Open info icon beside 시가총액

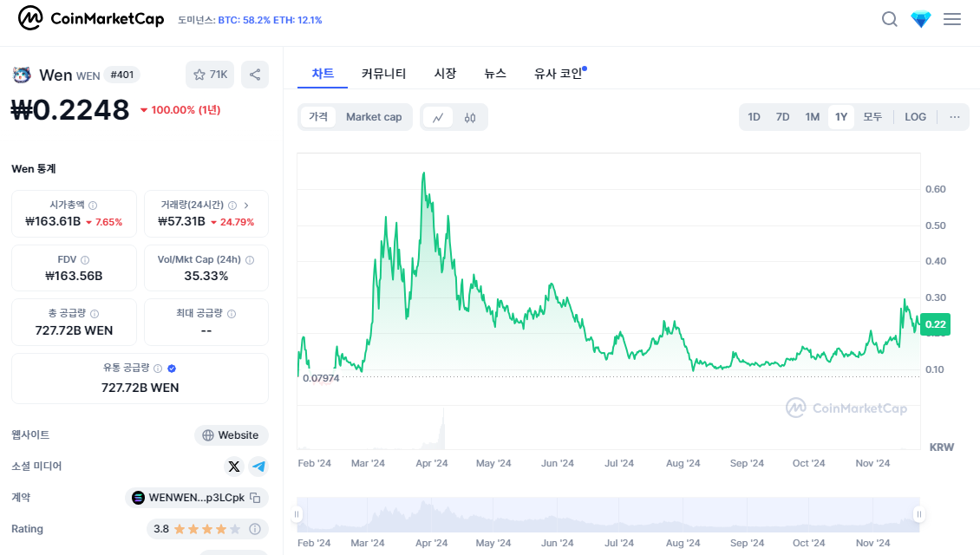click(93, 205)
